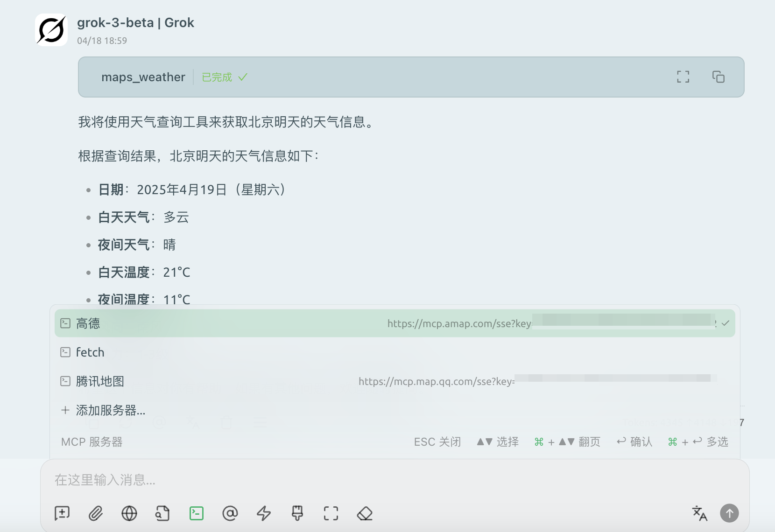
Task: Click the 日期 2025年4月19日 line
Action: [192, 189]
